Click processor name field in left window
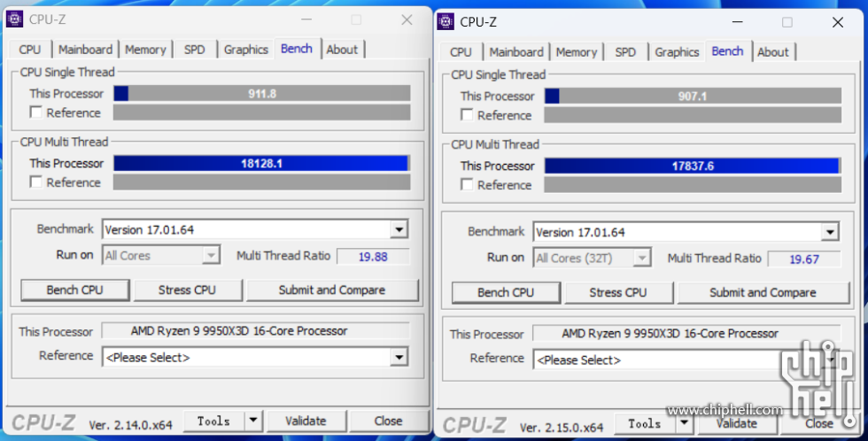This screenshot has height=441, width=868. coord(256,331)
